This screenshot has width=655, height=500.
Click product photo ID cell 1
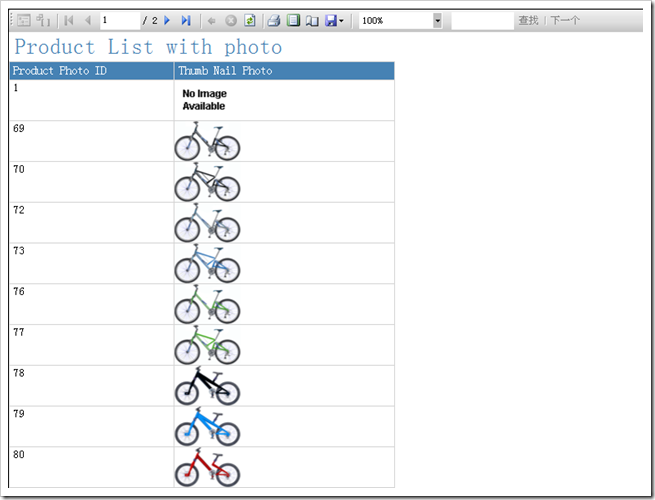pyautogui.click(x=92, y=100)
